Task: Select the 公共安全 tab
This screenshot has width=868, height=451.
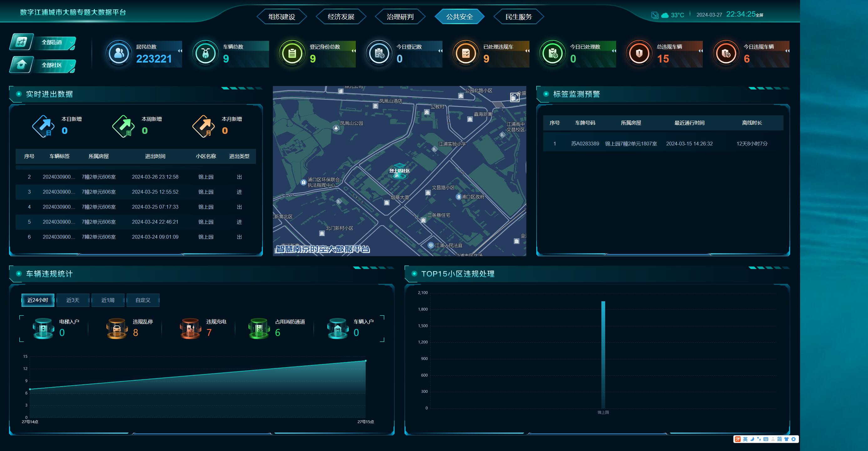Action: pos(459,17)
